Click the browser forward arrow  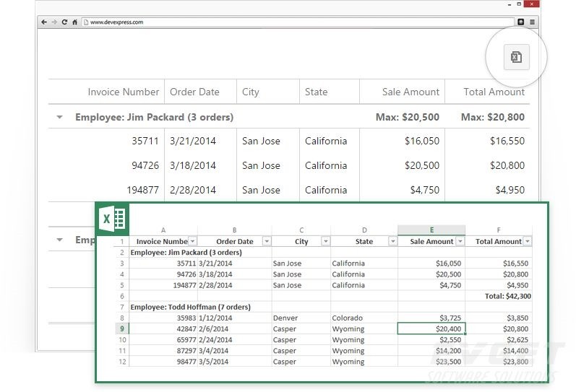[x=54, y=22]
